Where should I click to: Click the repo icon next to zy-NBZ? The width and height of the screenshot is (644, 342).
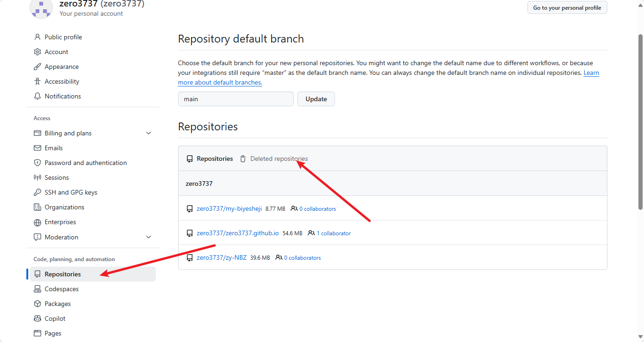point(190,258)
